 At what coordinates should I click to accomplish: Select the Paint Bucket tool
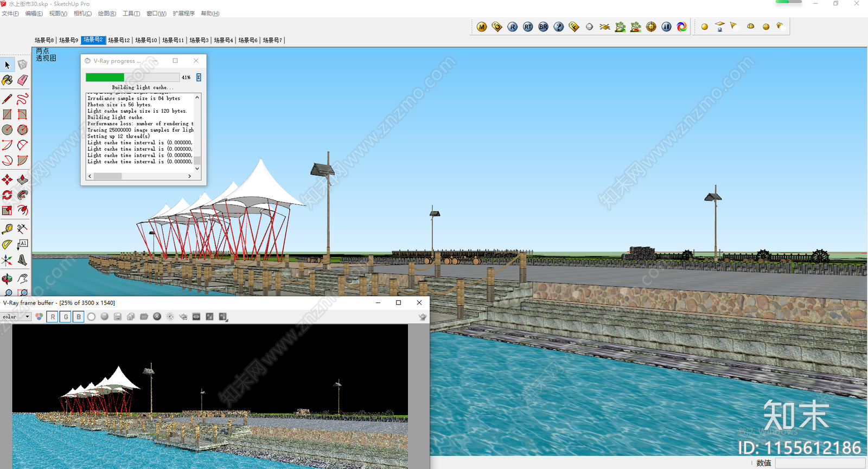click(x=7, y=80)
